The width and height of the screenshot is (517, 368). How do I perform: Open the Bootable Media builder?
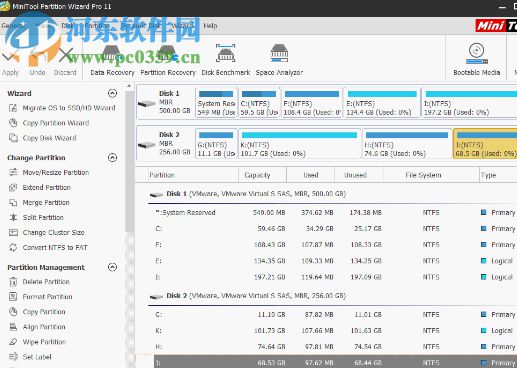coord(476,60)
